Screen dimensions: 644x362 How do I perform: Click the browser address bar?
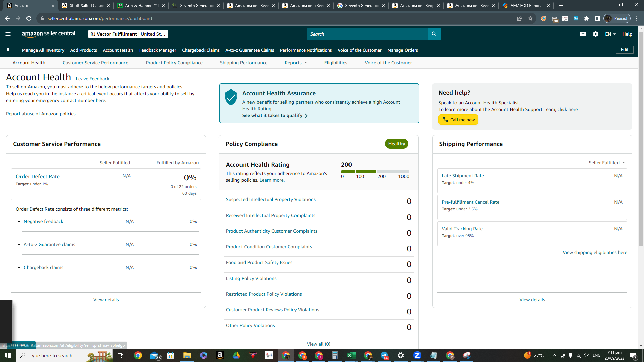pyautogui.click(x=275, y=18)
